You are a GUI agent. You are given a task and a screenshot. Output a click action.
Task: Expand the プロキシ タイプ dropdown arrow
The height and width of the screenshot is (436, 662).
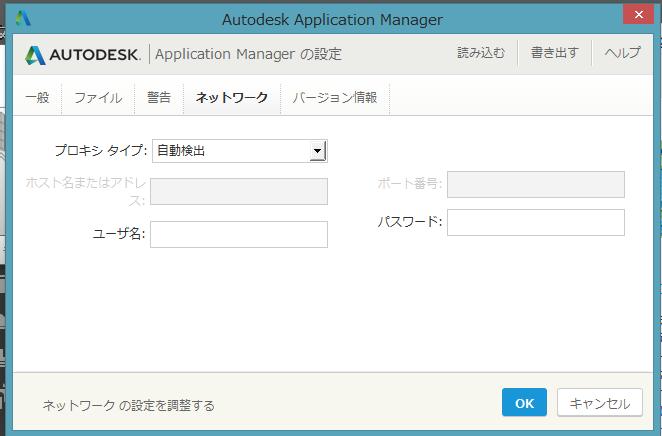point(317,151)
